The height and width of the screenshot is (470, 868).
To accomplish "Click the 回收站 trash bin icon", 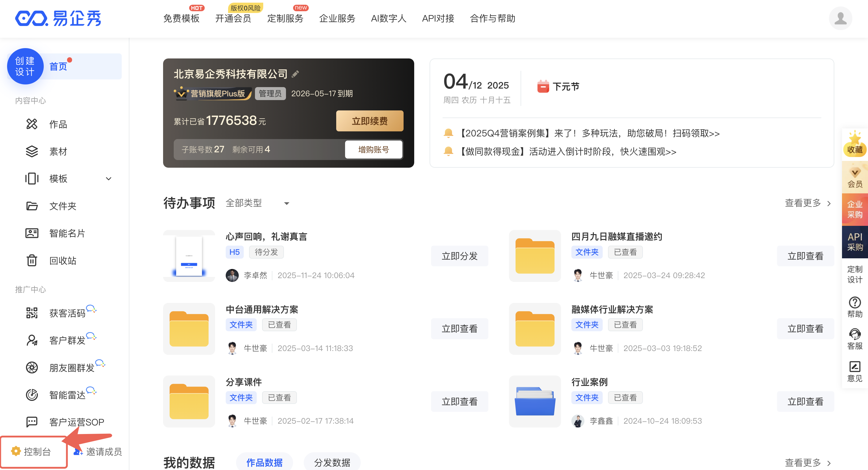I will (x=32, y=261).
